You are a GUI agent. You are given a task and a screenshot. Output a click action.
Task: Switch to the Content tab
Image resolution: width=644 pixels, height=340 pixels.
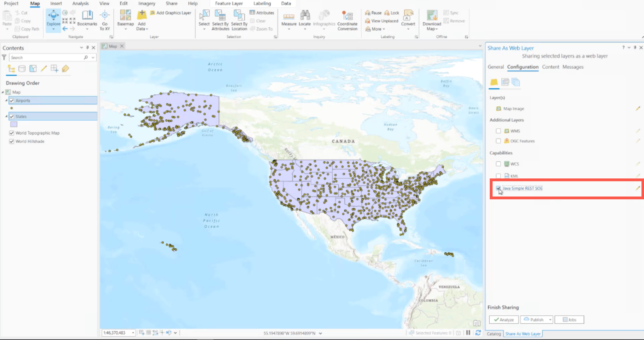coord(550,67)
